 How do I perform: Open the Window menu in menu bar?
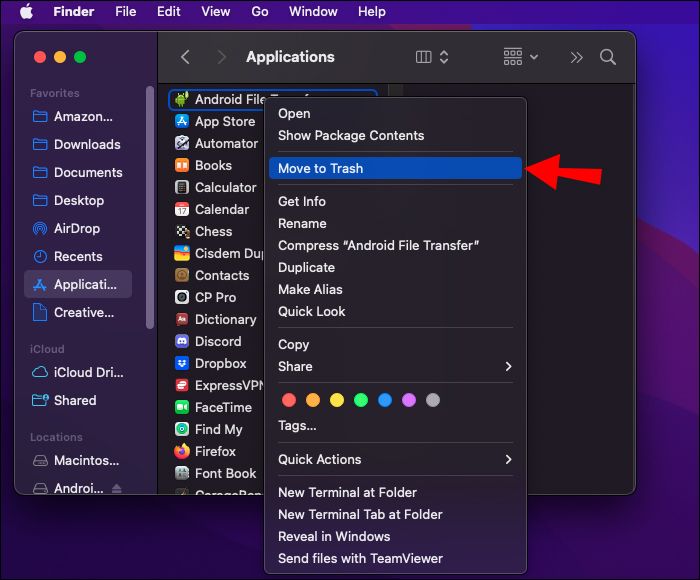click(313, 12)
